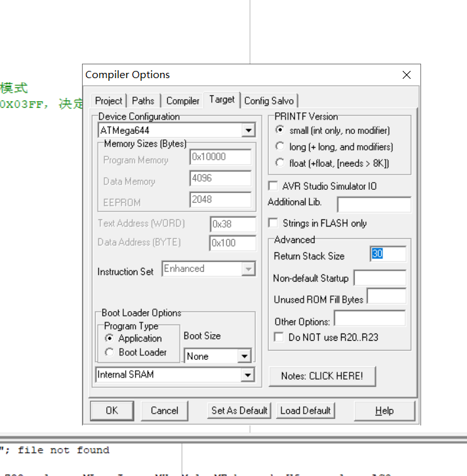Open the Instruction Set Enhanced dropdown
This screenshot has width=467, height=476.
(249, 269)
